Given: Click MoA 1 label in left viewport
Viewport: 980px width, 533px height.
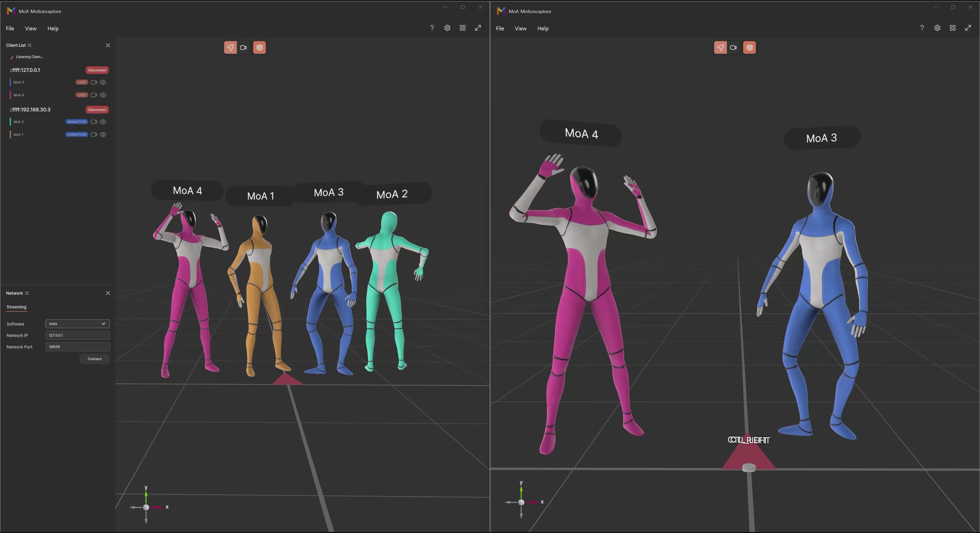Looking at the screenshot, I should tap(261, 196).
